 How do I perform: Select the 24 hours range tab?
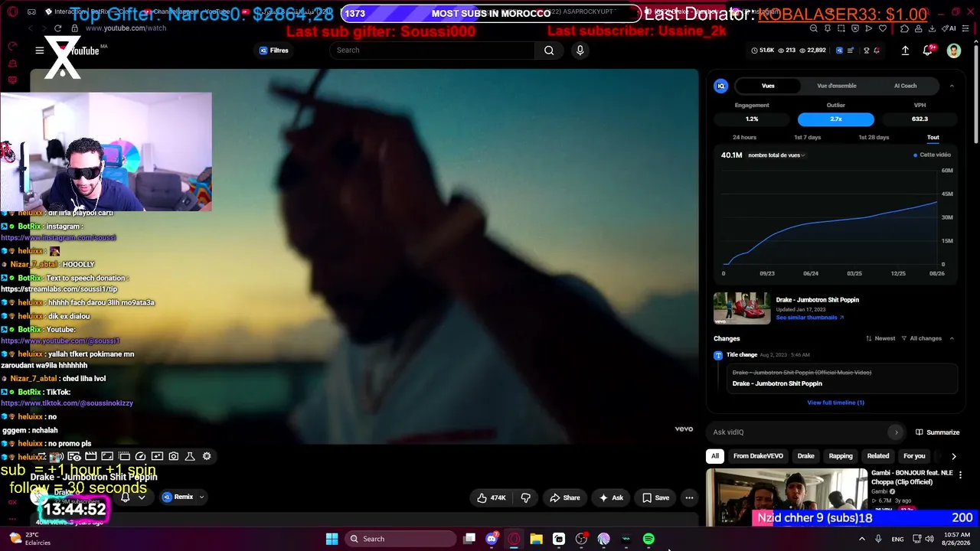click(744, 138)
